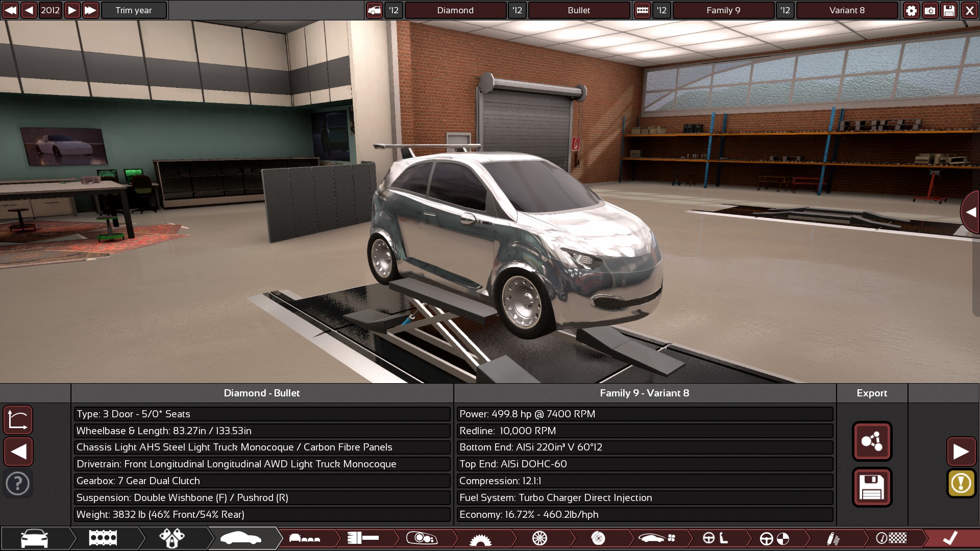
Task: Select the 2012 year field
Action: 51,10
